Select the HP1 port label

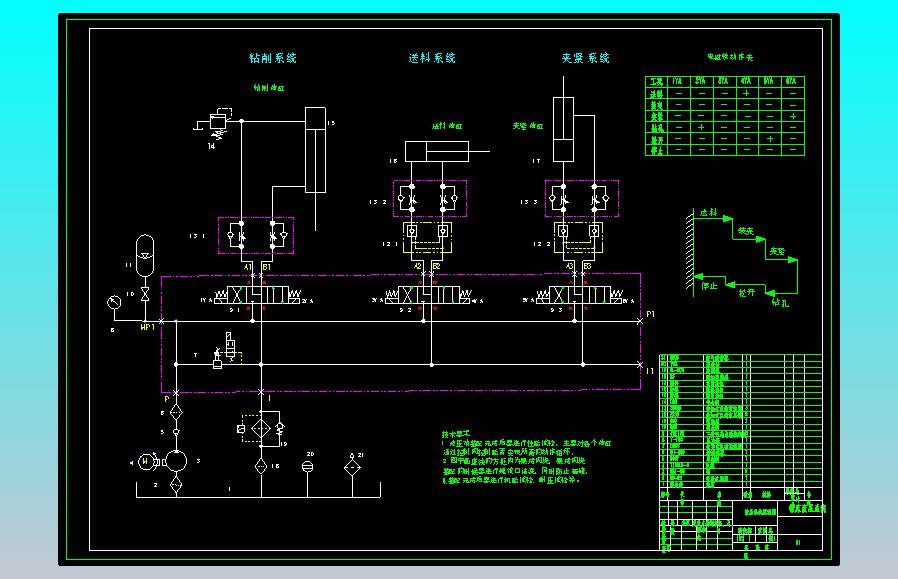point(148,327)
